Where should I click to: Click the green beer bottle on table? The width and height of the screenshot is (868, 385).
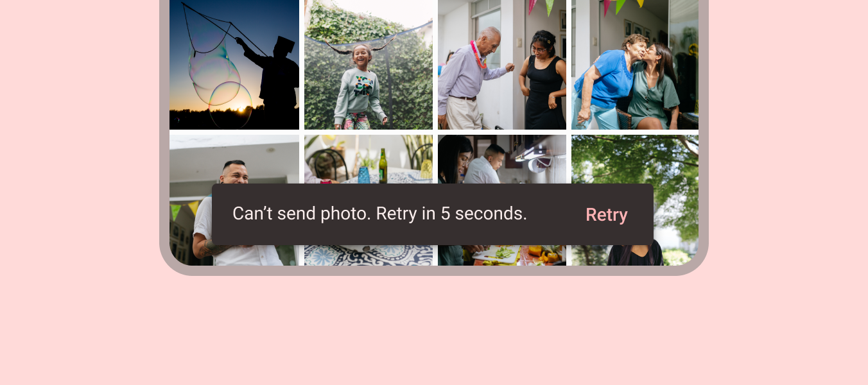(383, 166)
